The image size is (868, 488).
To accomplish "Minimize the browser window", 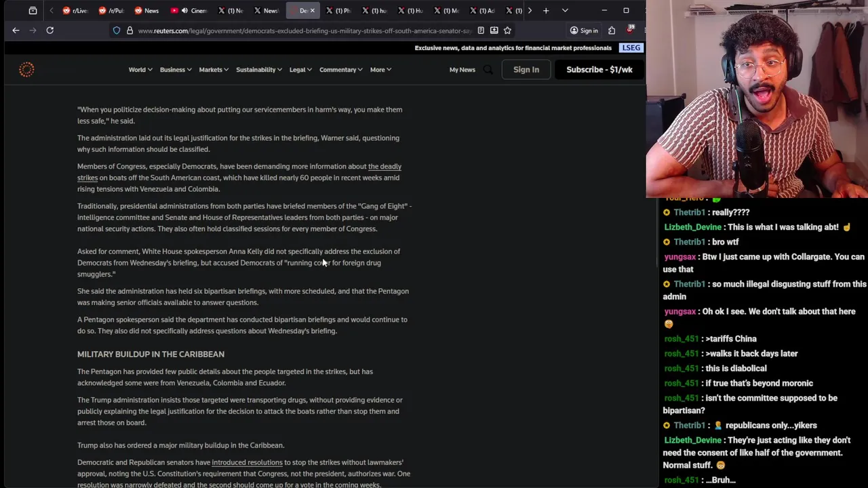I will pos(604,11).
